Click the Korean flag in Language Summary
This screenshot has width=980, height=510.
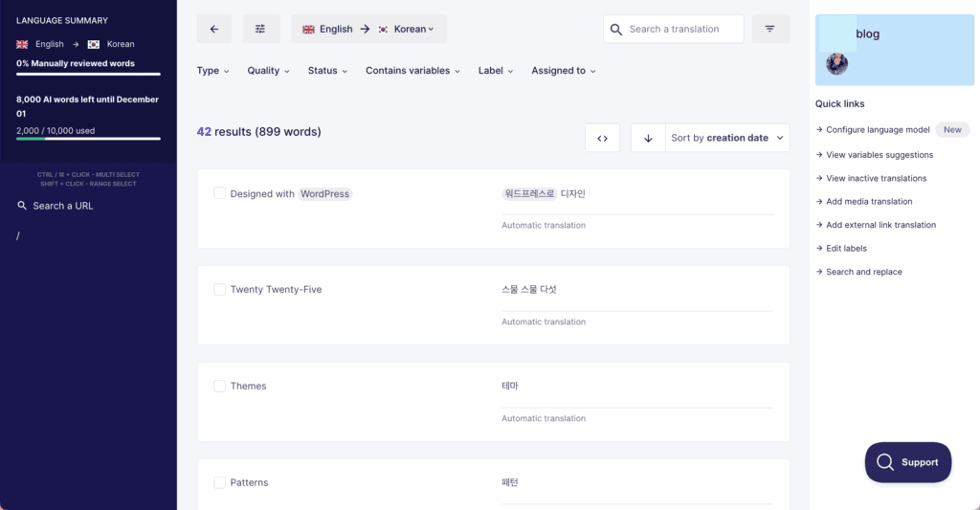pos(94,44)
